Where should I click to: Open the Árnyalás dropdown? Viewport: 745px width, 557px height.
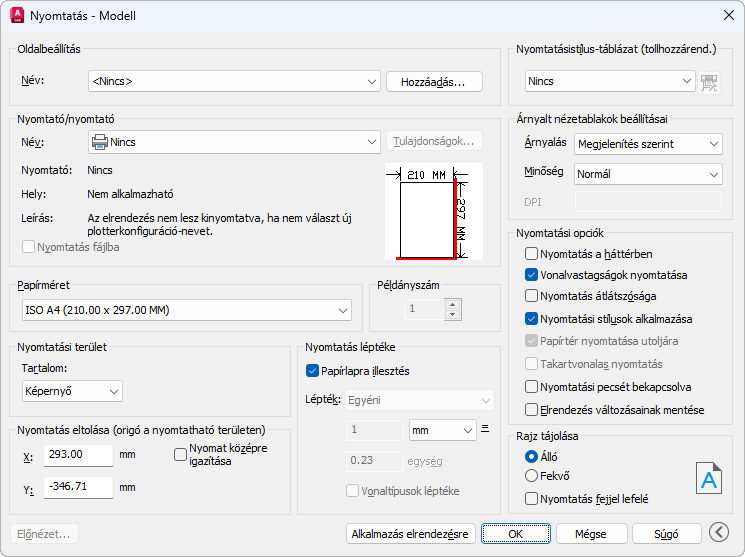[648, 144]
